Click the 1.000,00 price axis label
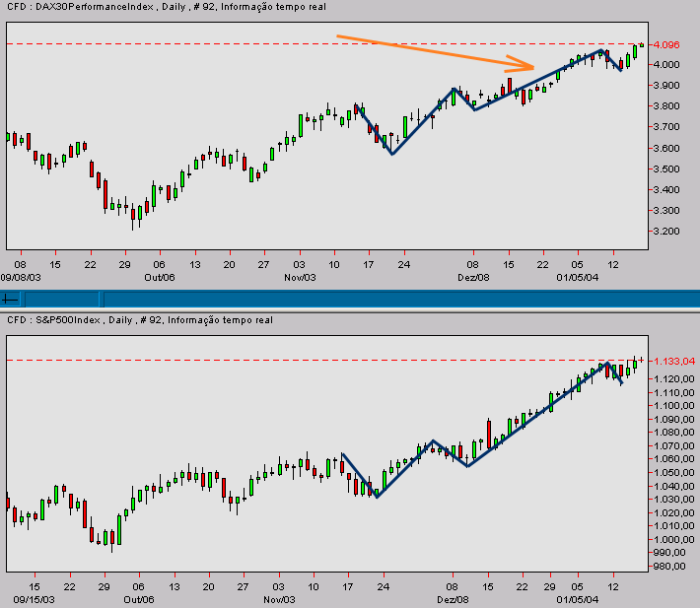 [x=673, y=539]
